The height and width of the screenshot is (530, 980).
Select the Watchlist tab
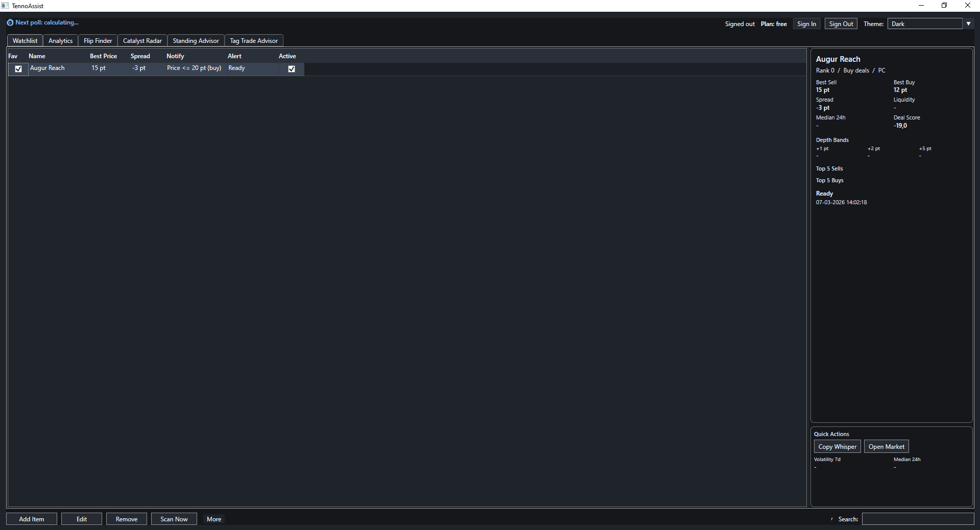[25, 40]
